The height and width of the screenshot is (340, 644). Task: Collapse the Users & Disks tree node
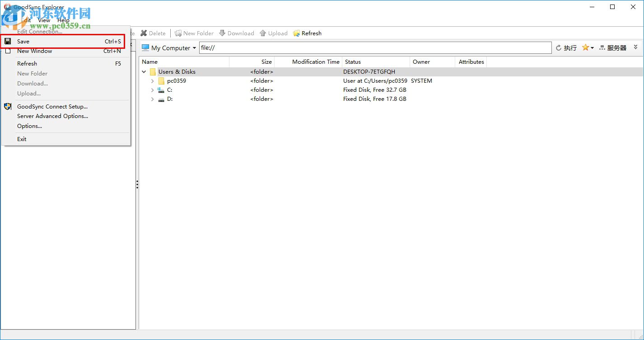point(144,72)
